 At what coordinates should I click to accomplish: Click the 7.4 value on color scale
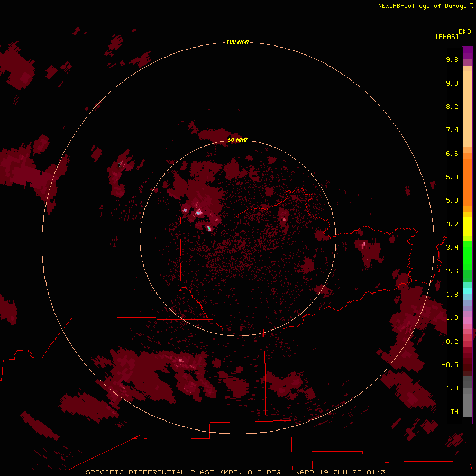(452, 130)
